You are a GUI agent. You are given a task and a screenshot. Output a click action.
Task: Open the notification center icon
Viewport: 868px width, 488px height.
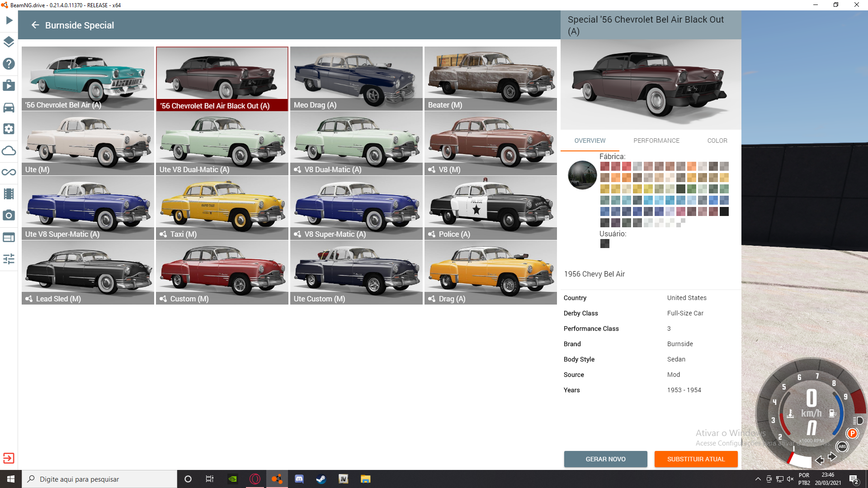coord(854,479)
